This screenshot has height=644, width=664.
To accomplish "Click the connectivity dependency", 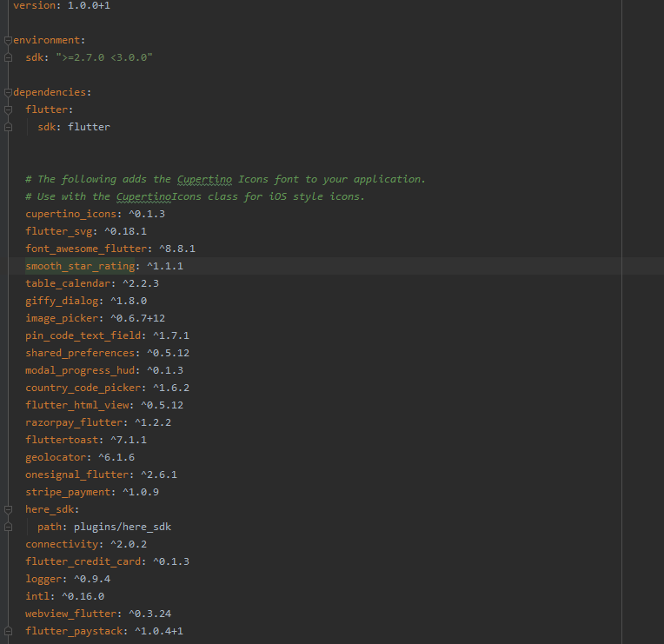I will click(86, 544).
